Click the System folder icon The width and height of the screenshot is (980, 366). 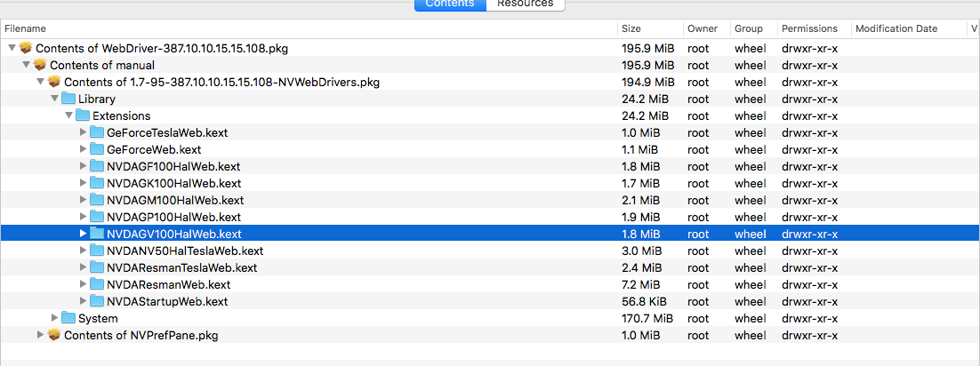coord(68,318)
